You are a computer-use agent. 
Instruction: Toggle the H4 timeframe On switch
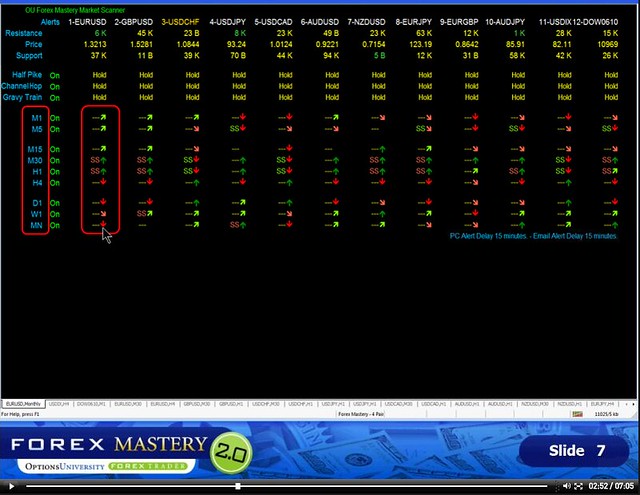tap(55, 183)
